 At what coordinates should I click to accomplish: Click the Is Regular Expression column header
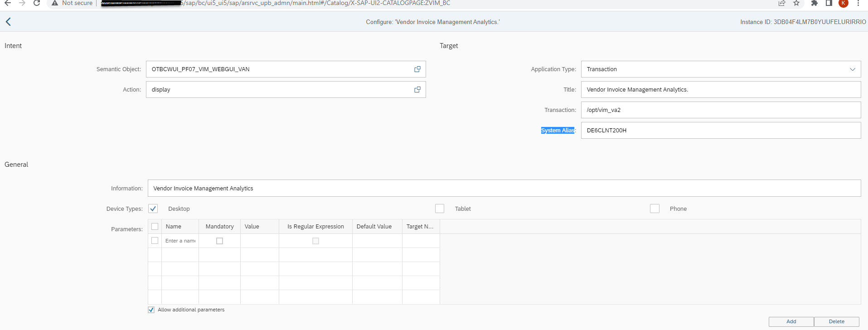point(315,227)
